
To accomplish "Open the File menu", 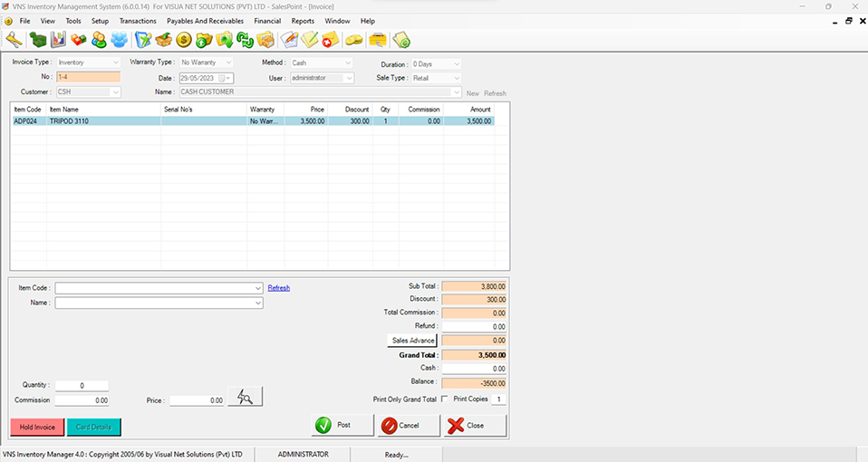I will point(24,21).
